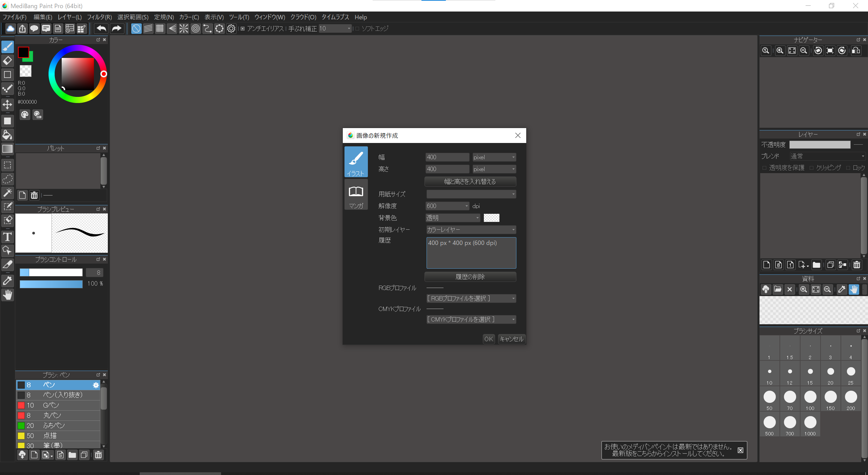This screenshot has height=475, width=868.
Task: Open the フィルタ(R) menu
Action: (x=99, y=17)
